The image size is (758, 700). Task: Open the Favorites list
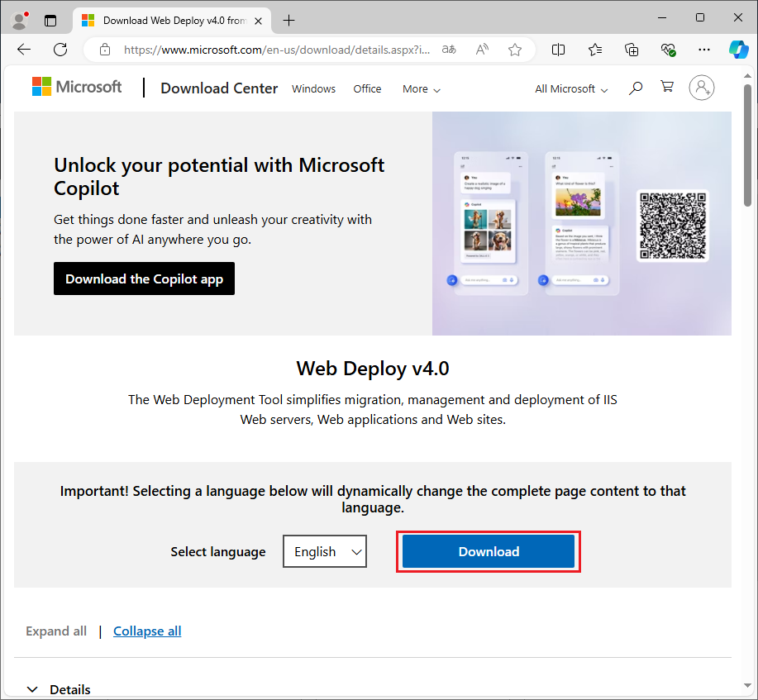coord(595,50)
